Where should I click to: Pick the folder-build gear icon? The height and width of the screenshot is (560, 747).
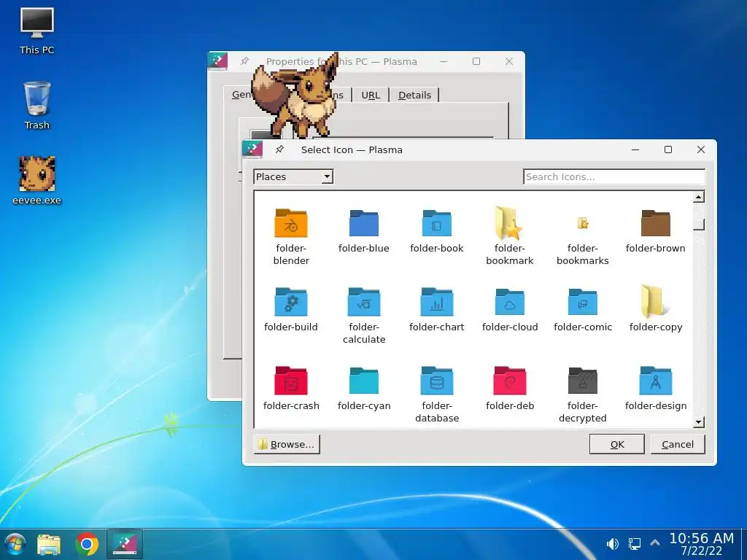(291, 302)
